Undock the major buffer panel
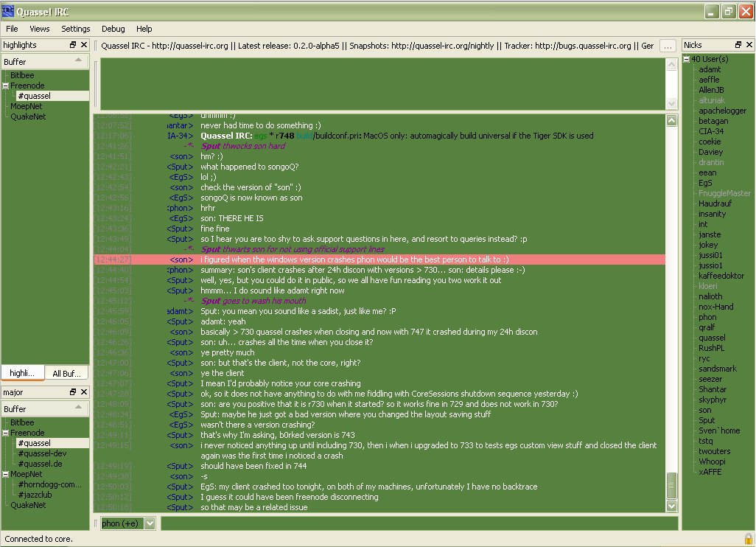This screenshot has height=547, width=756. tap(73, 392)
